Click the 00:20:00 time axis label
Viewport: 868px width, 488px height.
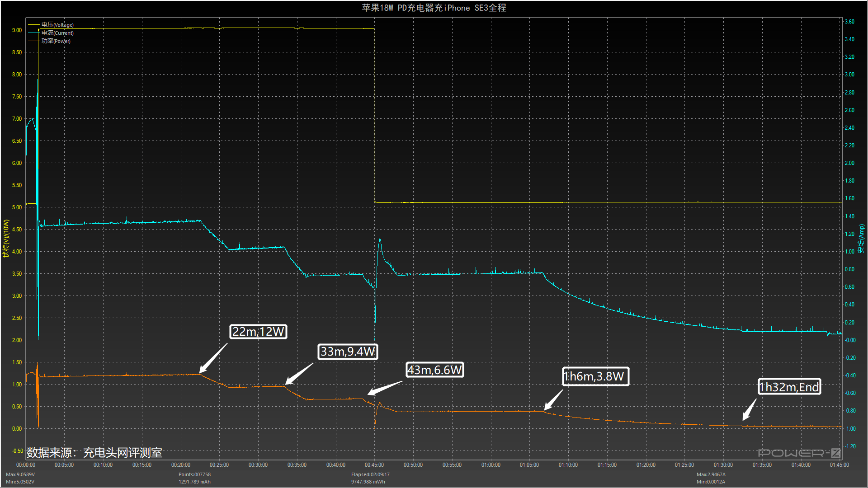(x=181, y=465)
